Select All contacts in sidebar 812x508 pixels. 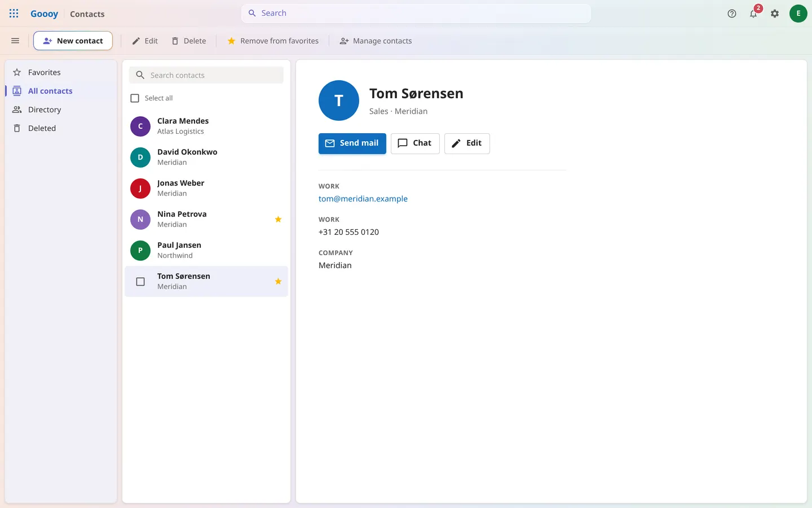(61, 91)
